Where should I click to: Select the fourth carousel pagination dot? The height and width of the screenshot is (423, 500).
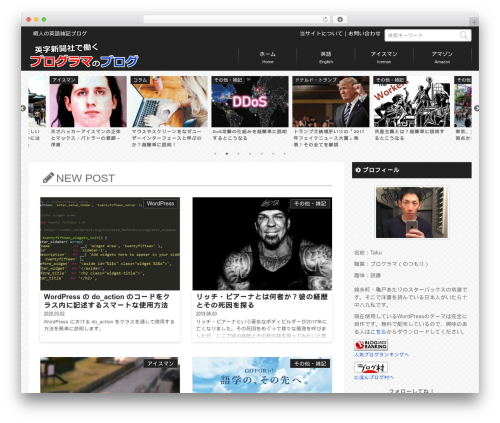(250, 154)
